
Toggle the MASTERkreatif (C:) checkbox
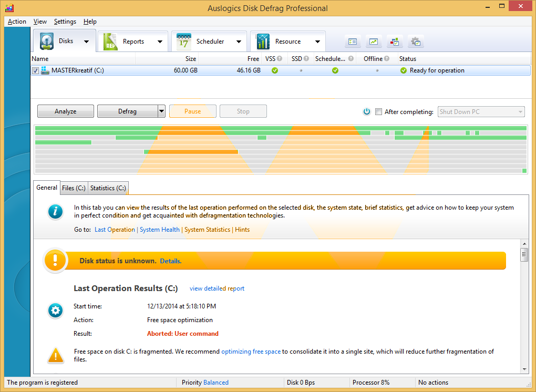(35, 71)
